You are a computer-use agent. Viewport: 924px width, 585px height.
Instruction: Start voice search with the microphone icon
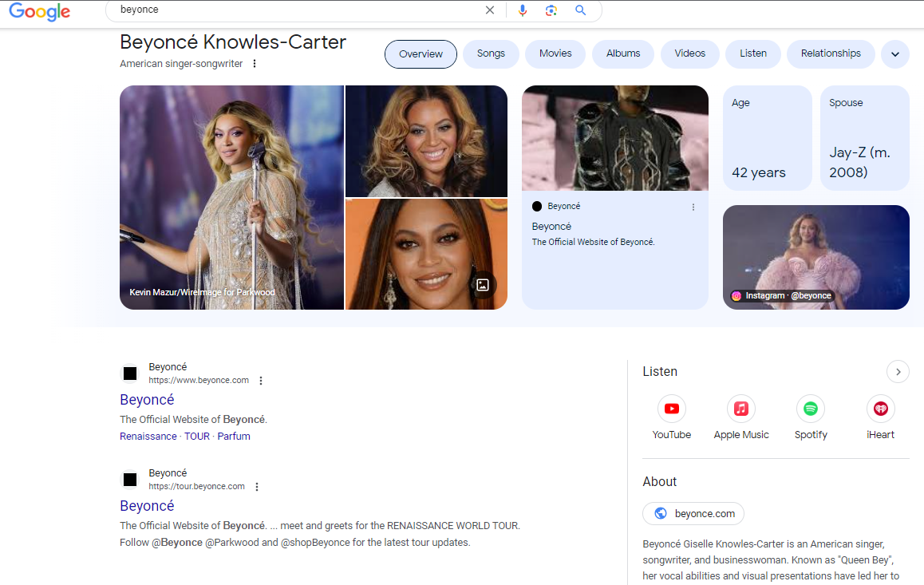point(522,10)
